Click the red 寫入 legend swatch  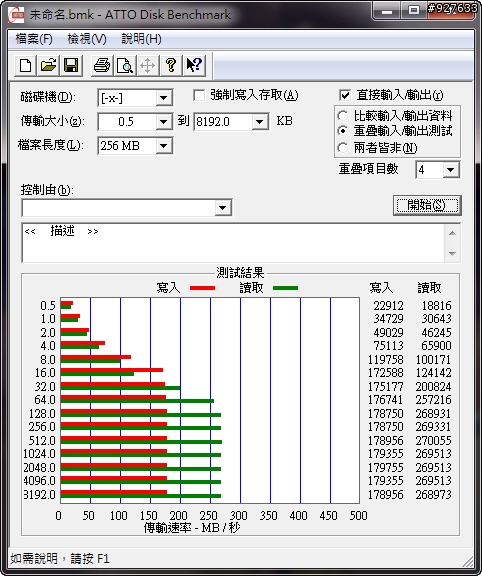202,288
